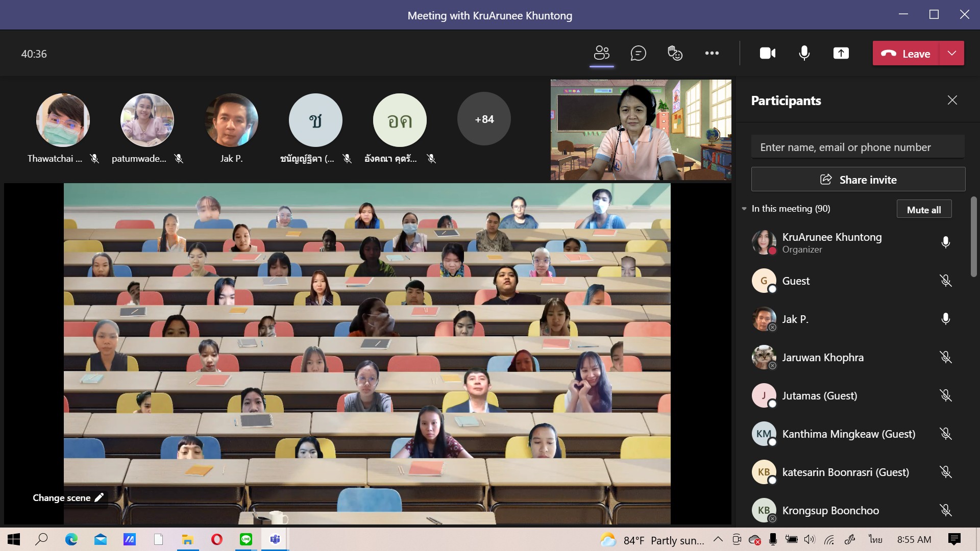Click the Teams taskbar icon

[x=275, y=539]
